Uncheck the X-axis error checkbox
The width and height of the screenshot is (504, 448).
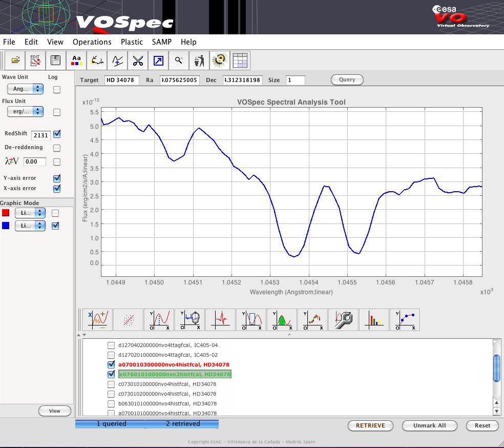pos(57,189)
